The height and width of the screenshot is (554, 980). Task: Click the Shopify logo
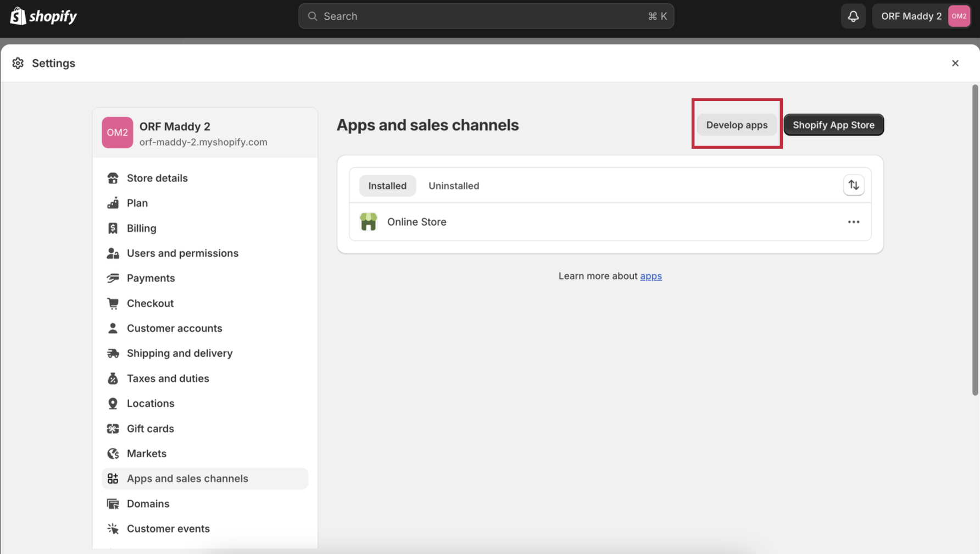43,16
